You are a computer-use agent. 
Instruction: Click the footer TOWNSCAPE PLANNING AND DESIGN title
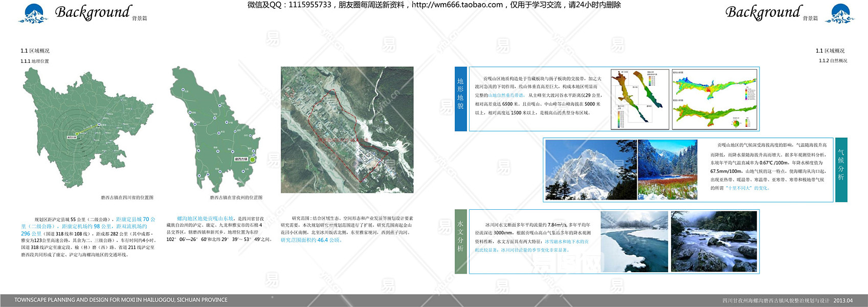121,300
